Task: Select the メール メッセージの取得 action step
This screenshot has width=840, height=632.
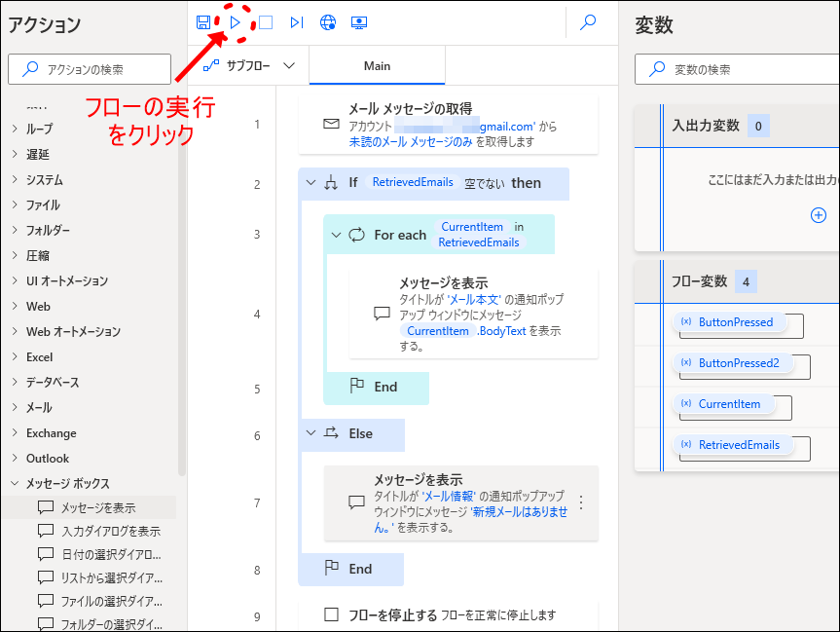Action: 448,125
